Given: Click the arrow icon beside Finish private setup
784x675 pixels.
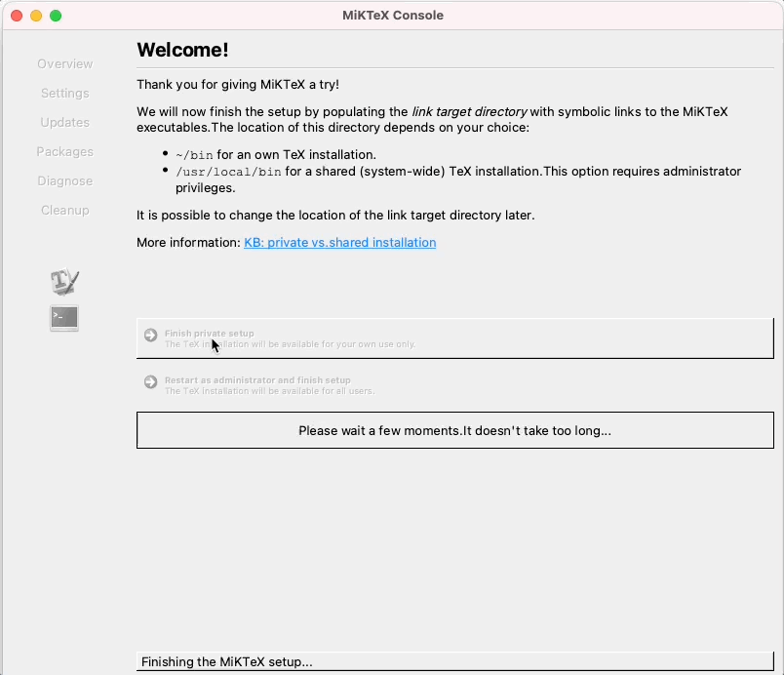Looking at the screenshot, I should pos(150,335).
